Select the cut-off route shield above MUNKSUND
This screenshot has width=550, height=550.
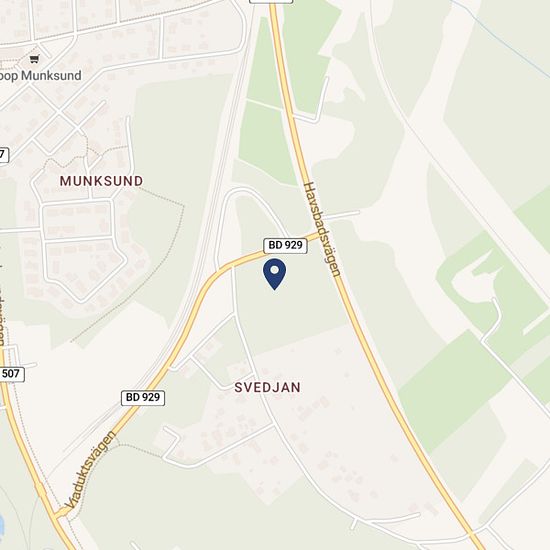[4, 155]
